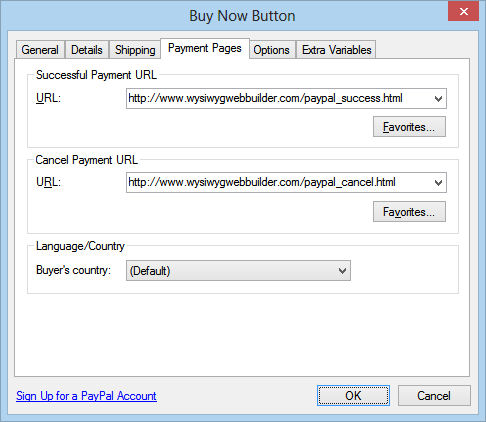The width and height of the screenshot is (486, 422).
Task: Click the Language/Country group heading
Action: 80,246
